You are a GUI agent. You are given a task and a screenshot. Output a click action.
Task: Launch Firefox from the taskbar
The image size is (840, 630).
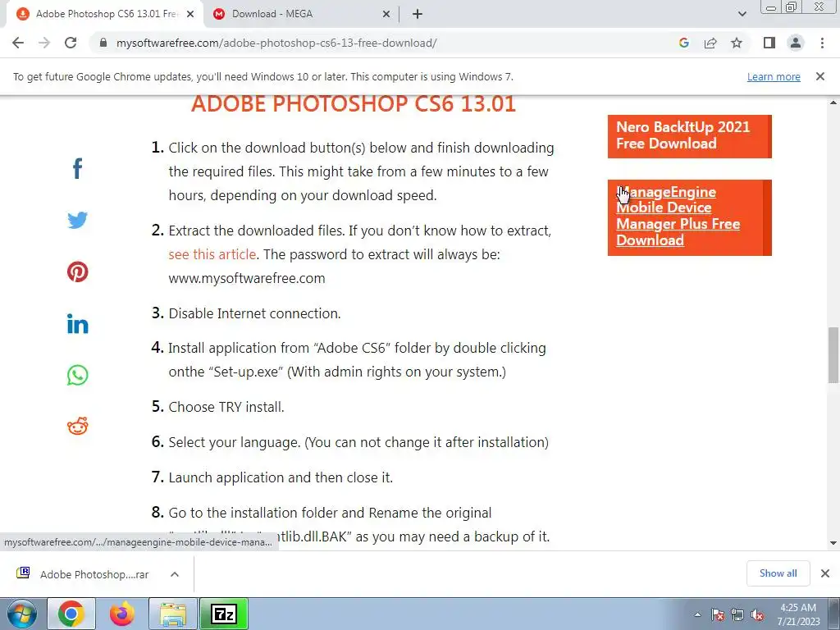(121, 614)
